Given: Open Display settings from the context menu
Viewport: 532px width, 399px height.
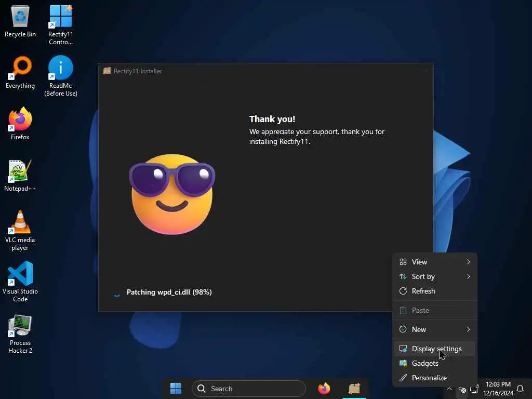Looking at the screenshot, I should [x=435, y=349].
